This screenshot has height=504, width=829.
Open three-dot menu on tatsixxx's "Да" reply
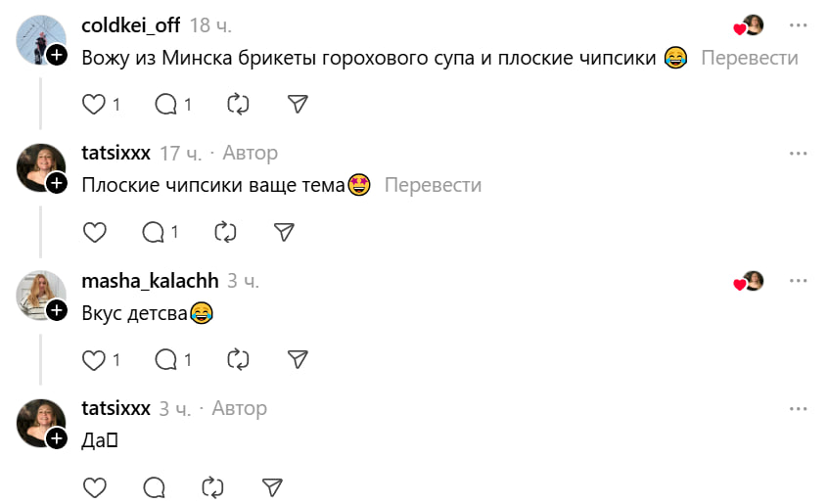coord(799,409)
